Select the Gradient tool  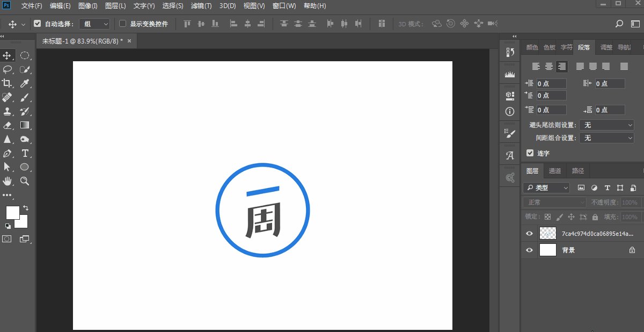point(25,125)
